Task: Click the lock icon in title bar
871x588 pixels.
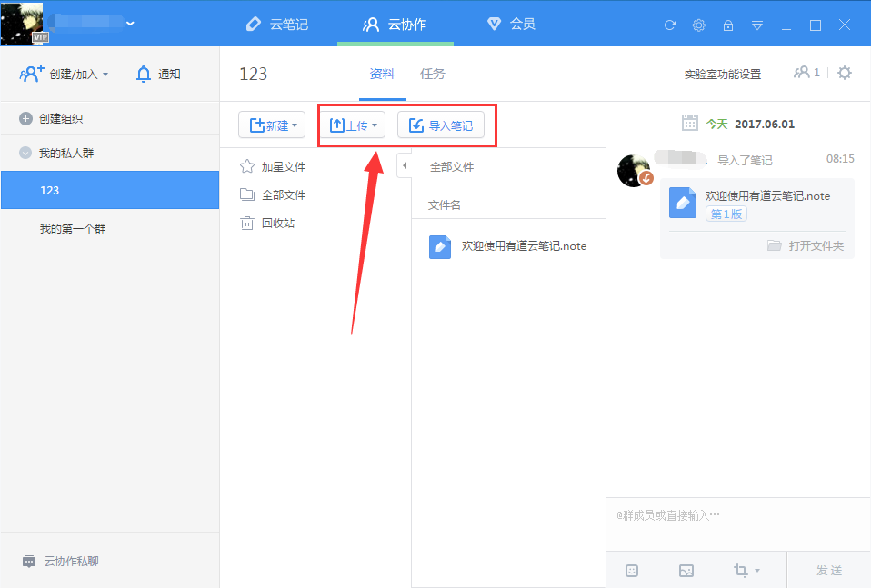Action: click(727, 25)
